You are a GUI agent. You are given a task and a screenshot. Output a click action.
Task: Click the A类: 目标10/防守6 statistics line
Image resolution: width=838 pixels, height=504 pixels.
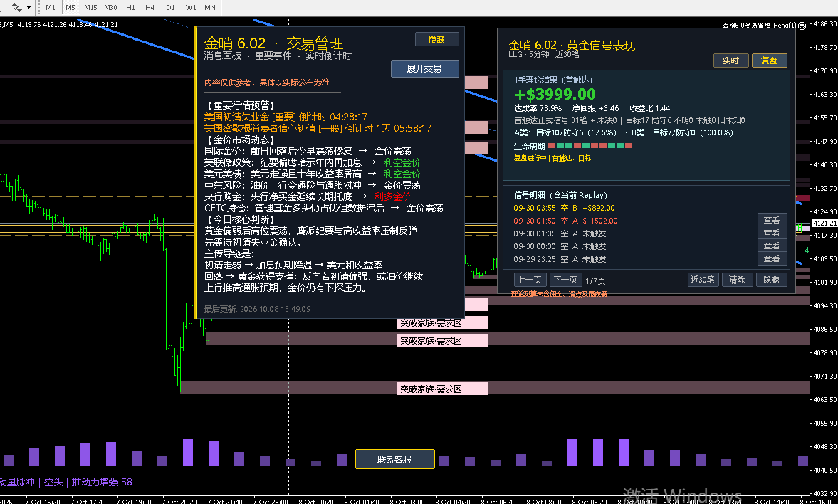[565, 132]
